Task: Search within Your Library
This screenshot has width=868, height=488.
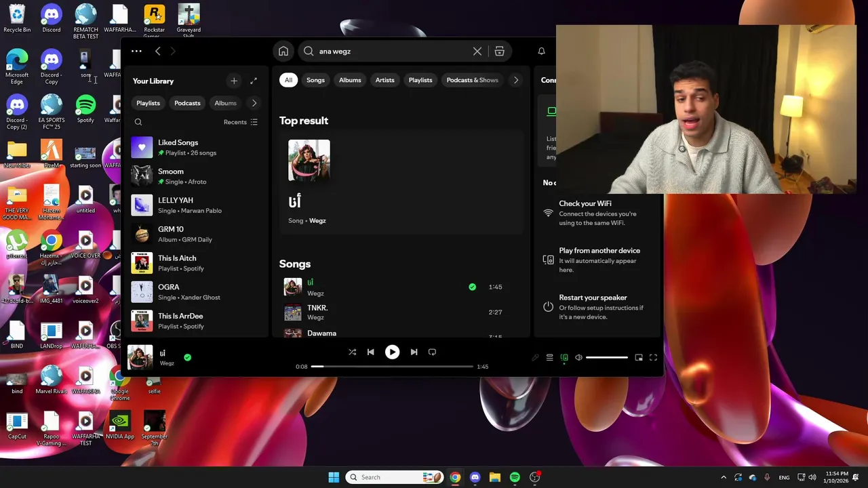Action: (x=138, y=122)
